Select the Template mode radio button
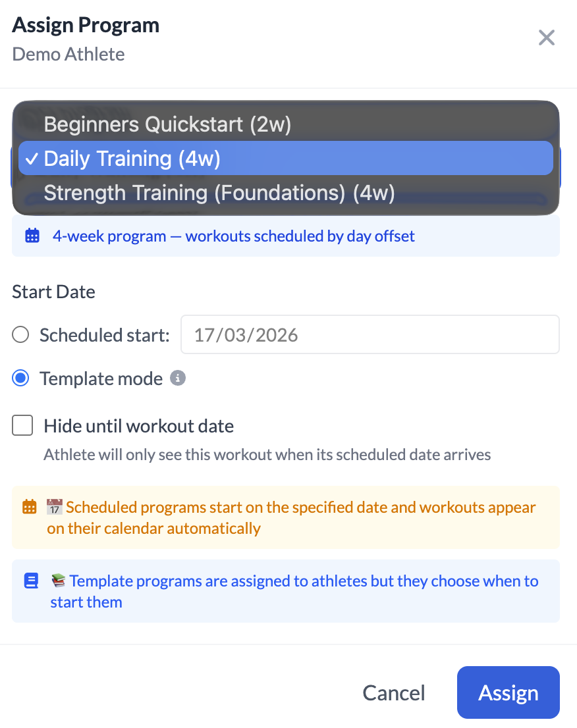Viewport: 577px width, 728px height. coord(20,378)
